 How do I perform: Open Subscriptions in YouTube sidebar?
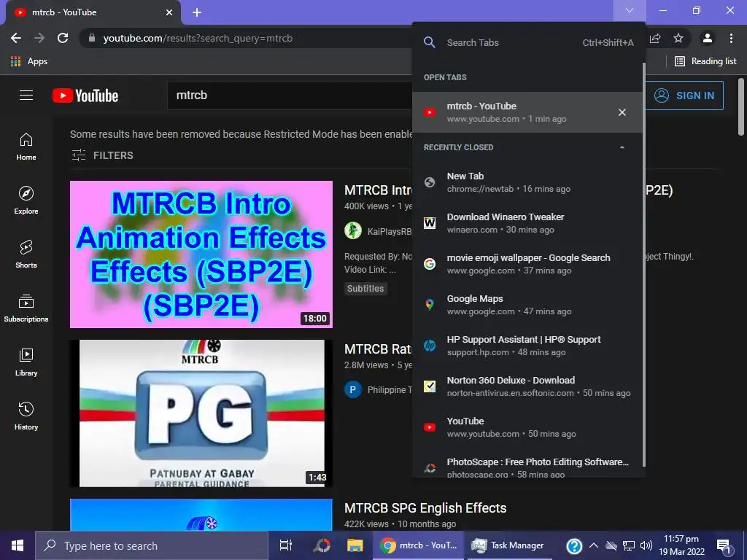[x=26, y=308]
